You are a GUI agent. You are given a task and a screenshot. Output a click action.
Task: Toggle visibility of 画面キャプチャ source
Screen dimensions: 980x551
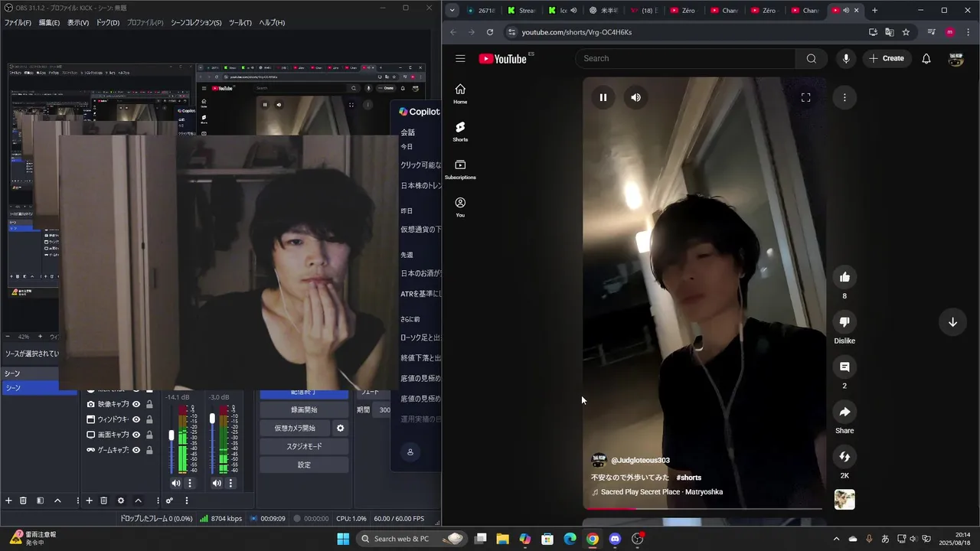[x=136, y=435]
